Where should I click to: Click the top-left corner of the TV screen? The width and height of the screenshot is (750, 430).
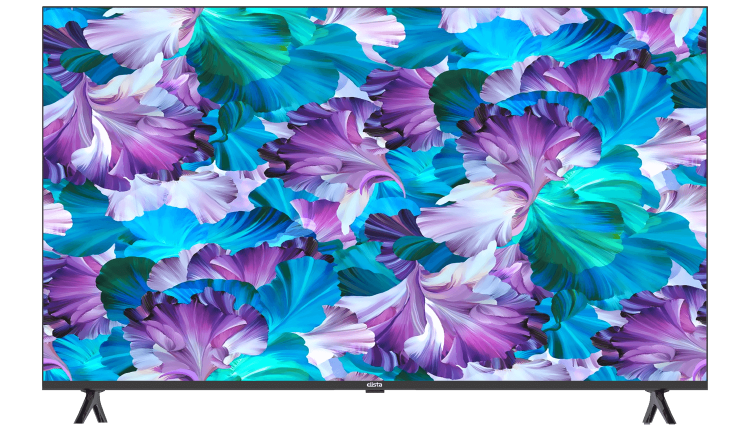46,10
